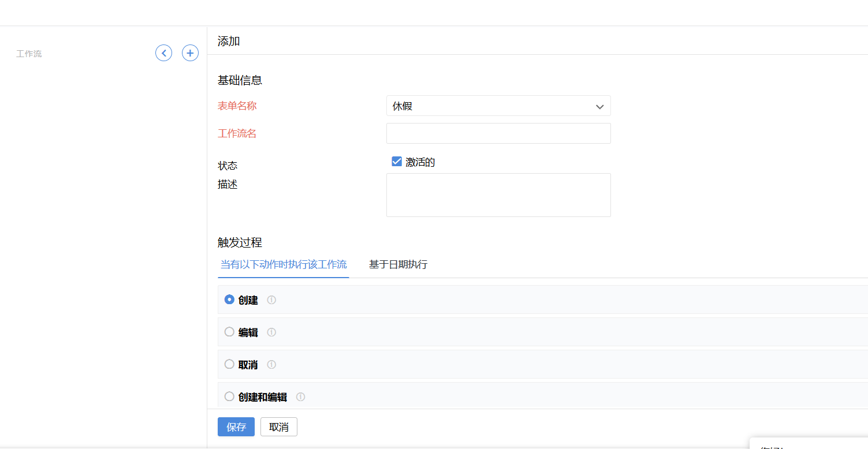Image resolution: width=868 pixels, height=449 pixels.
Task: Click the collapse sidebar left-arrow icon
Action: (163, 53)
